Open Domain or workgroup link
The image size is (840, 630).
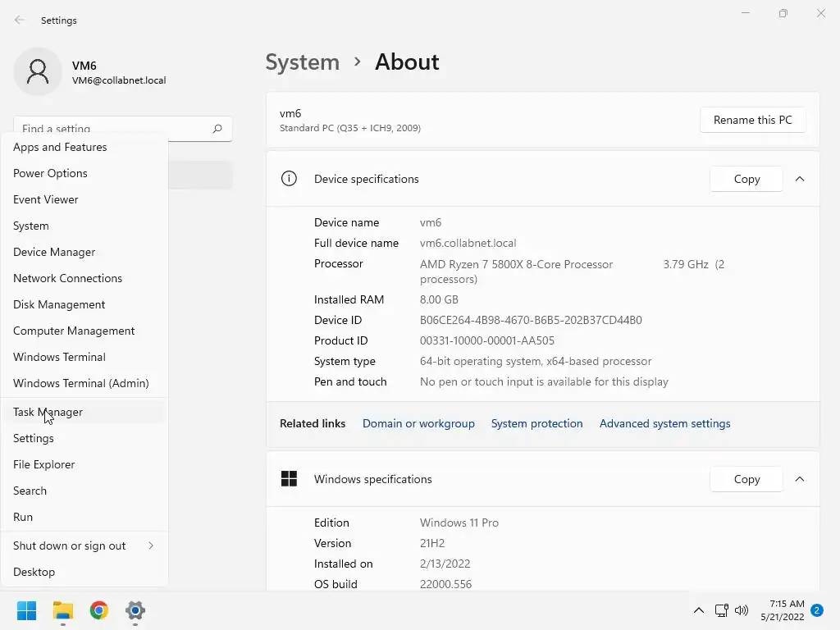[418, 423]
